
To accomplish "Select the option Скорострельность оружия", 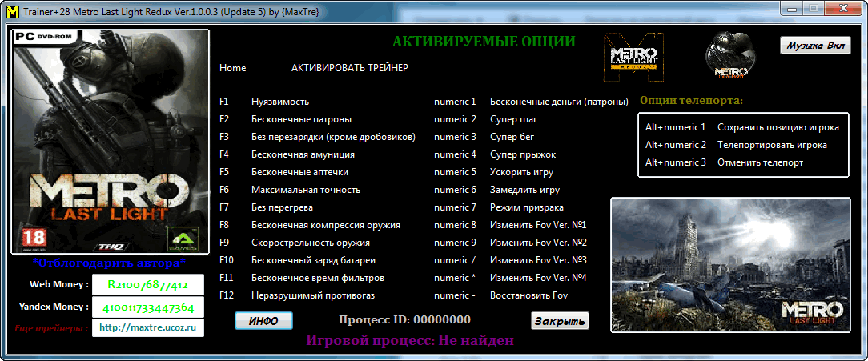I will 311,243.
